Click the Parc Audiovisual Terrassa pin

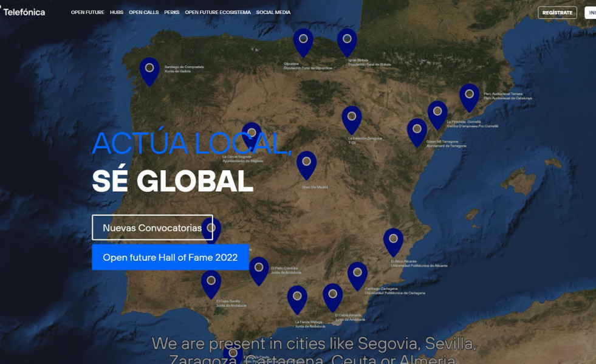[x=469, y=95]
